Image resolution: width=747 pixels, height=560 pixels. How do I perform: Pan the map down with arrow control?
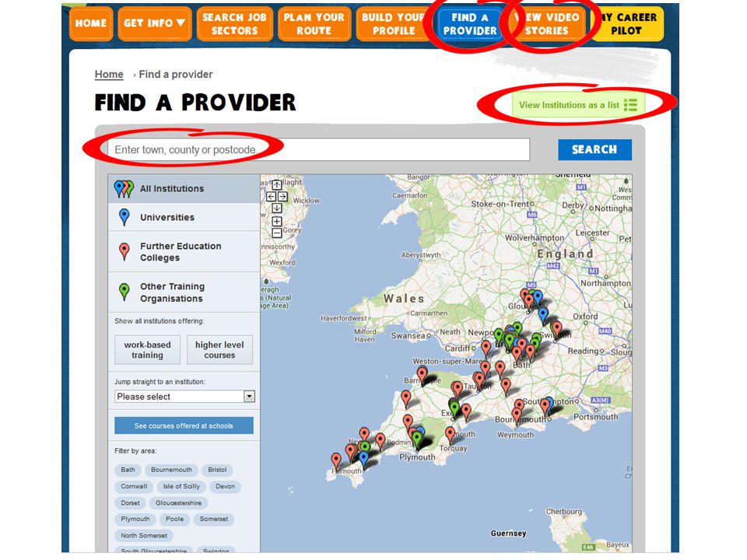(277, 208)
